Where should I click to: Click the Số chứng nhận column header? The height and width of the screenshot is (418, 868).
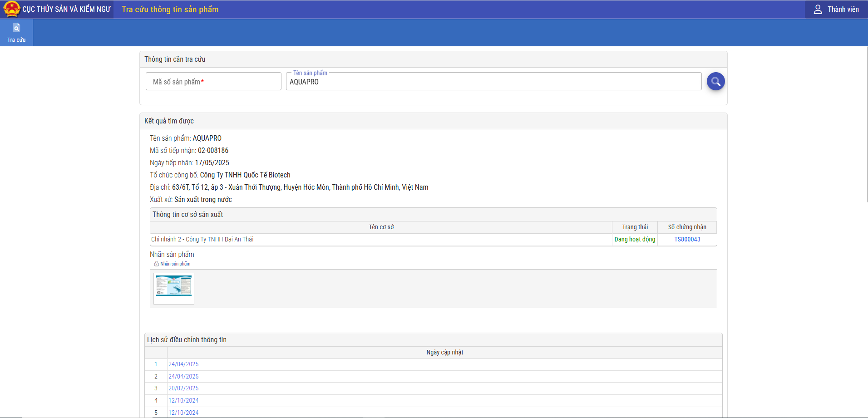(687, 227)
